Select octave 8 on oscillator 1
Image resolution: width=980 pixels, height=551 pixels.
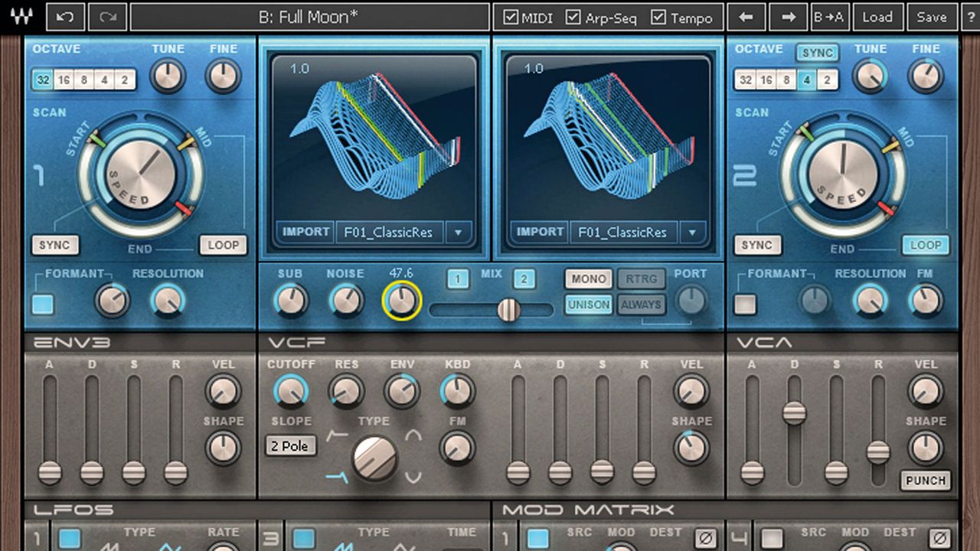point(83,80)
